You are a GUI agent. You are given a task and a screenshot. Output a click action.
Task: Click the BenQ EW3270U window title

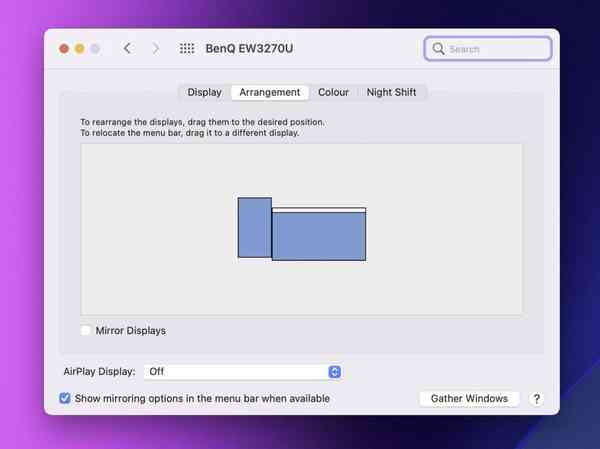[249, 49]
